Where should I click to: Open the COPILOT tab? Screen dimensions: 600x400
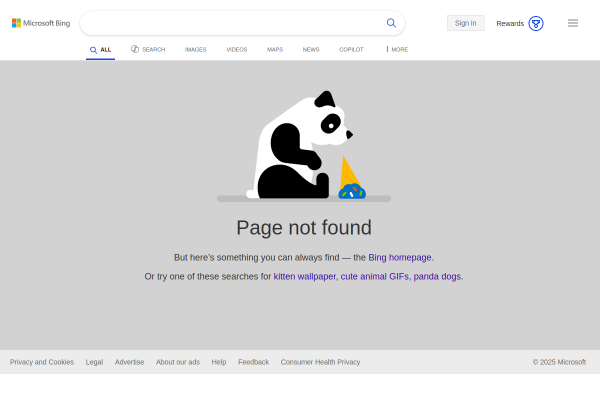[x=351, y=49]
